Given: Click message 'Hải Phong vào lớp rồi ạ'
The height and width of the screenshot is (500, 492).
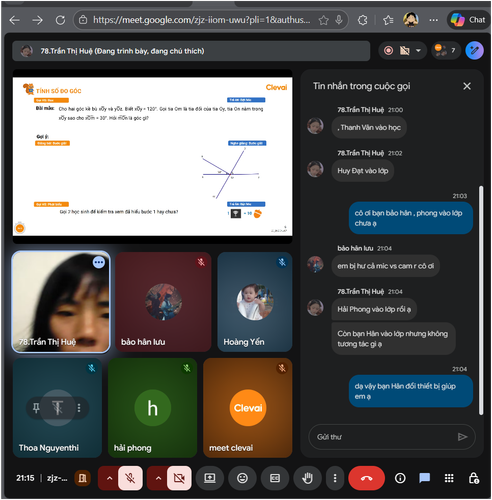Looking at the screenshot, I should (x=374, y=309).
